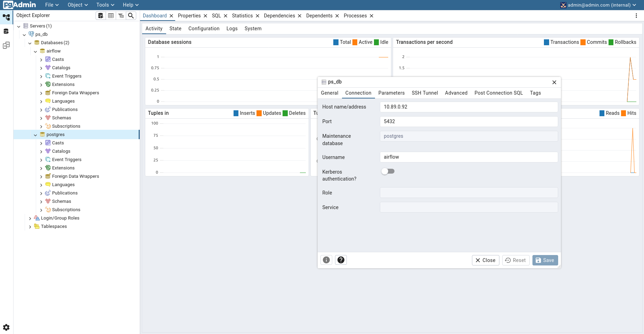Click Deletes legend swatch in Tuples in
Viewport: 644px width, 334px height.
(285, 113)
